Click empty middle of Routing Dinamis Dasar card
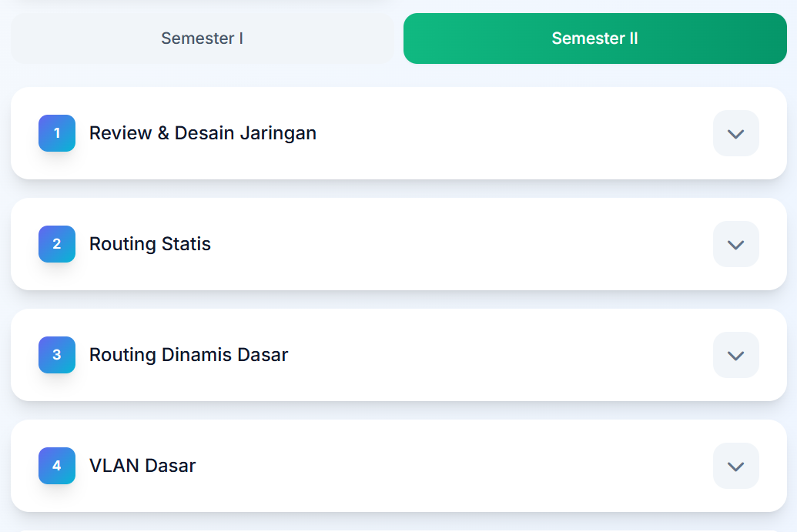Image resolution: width=797 pixels, height=532 pixels. click(x=498, y=355)
